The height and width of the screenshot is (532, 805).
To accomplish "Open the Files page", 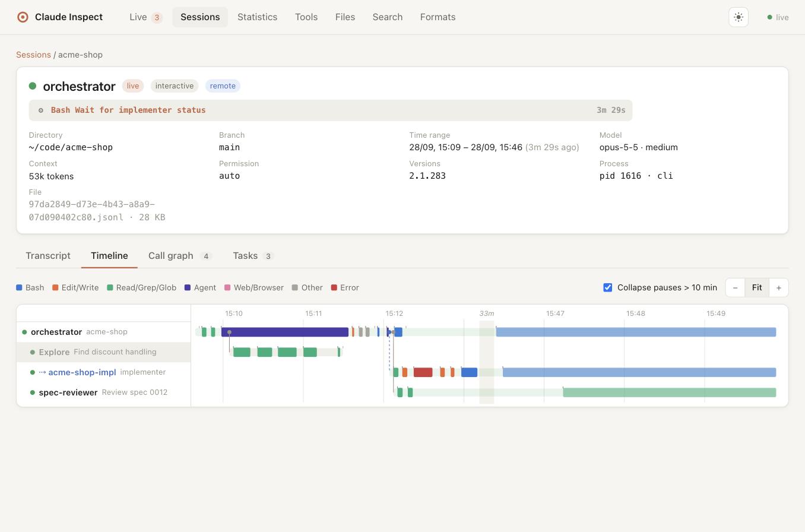I will 345,17.
